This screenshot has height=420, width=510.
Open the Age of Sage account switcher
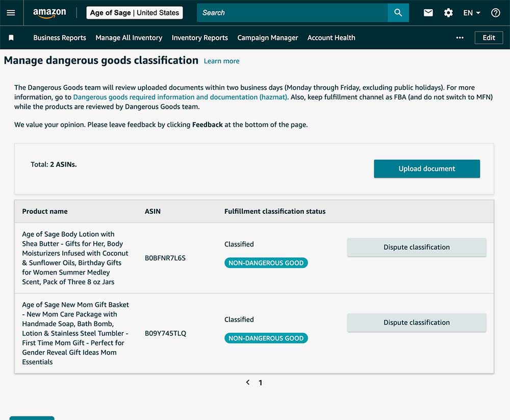click(134, 13)
